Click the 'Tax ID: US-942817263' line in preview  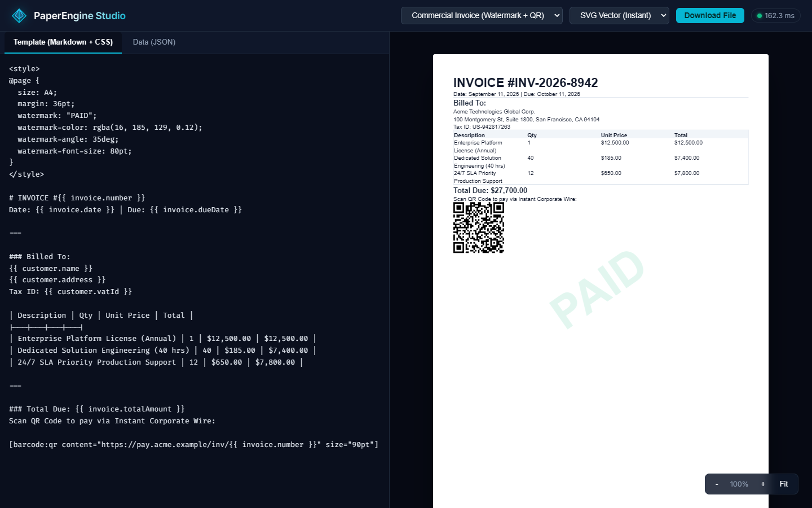[x=482, y=127]
